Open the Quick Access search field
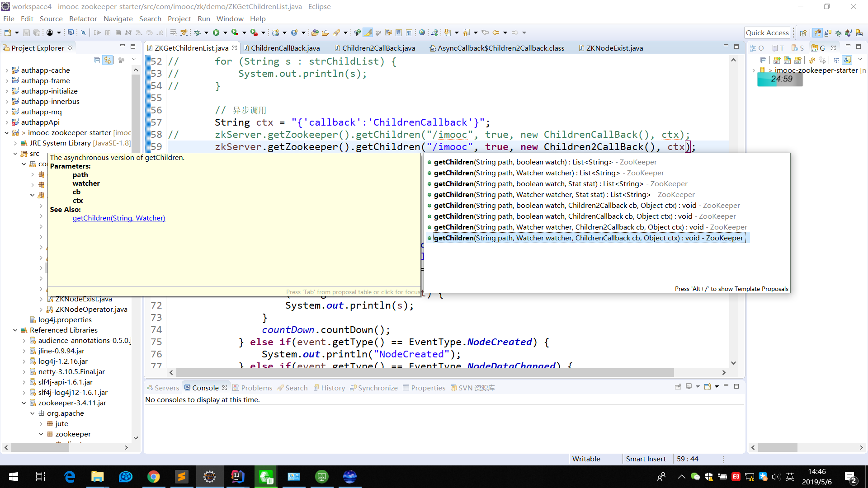This screenshot has width=868, height=488. [767, 33]
